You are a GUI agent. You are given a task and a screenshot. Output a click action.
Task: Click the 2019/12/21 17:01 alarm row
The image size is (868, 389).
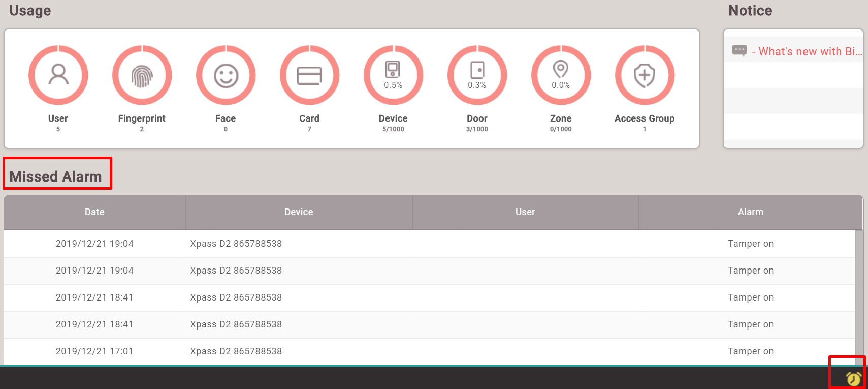click(94, 351)
